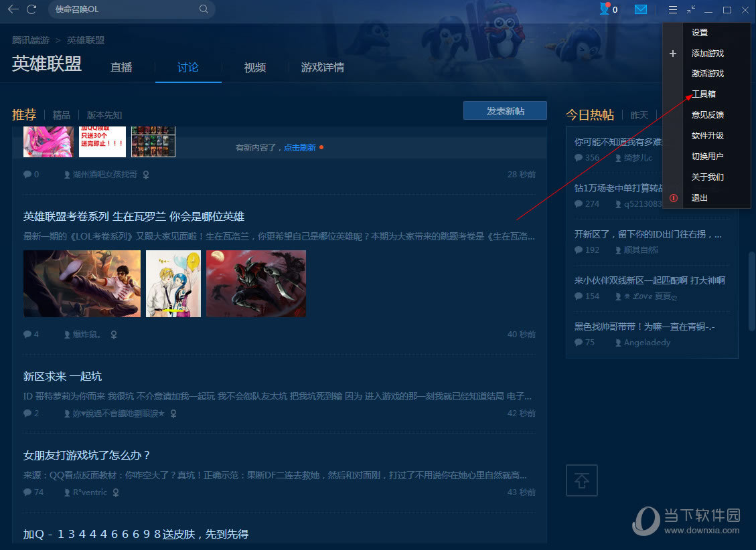Click the 发表新帖 button

click(x=506, y=111)
